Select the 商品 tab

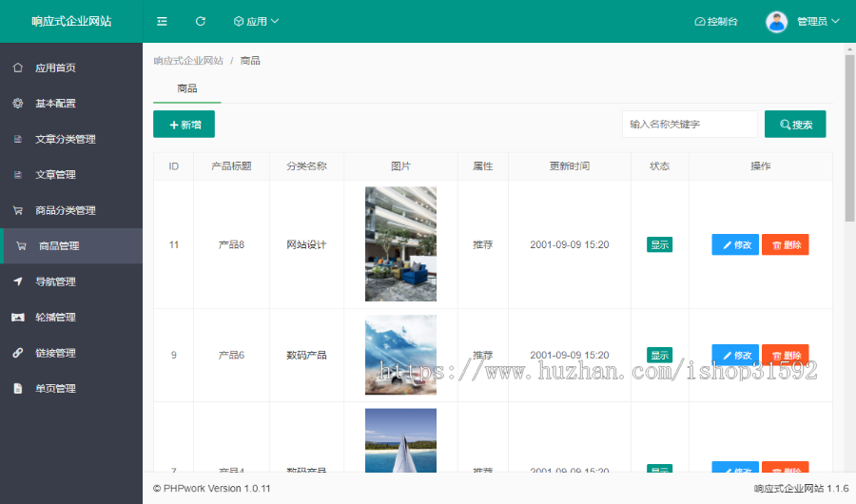tap(186, 88)
